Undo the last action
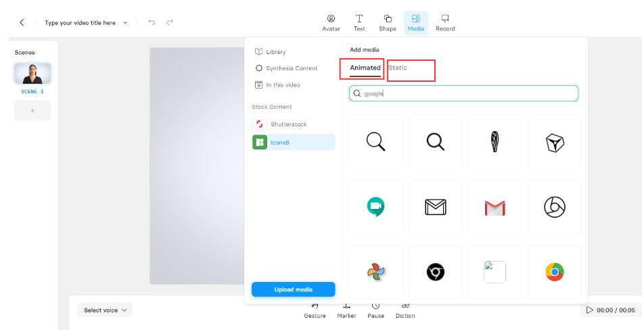Image resolution: width=644 pixels, height=330 pixels. tap(152, 22)
